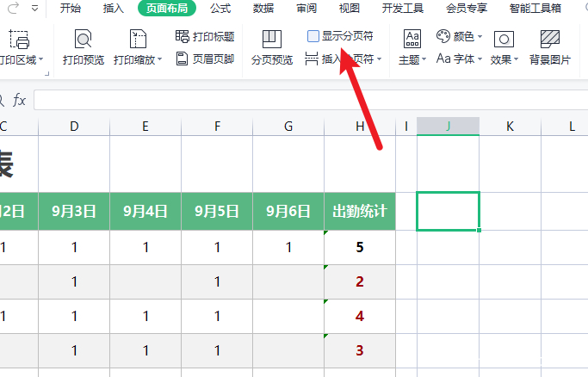The image size is (588, 377).
Task: Select column F header
Action: click(x=217, y=127)
